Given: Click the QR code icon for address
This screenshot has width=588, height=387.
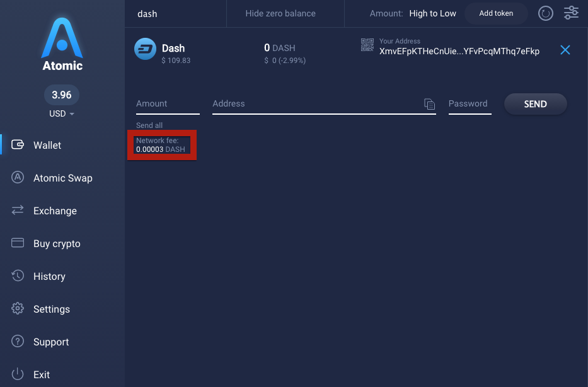Looking at the screenshot, I should (367, 45).
